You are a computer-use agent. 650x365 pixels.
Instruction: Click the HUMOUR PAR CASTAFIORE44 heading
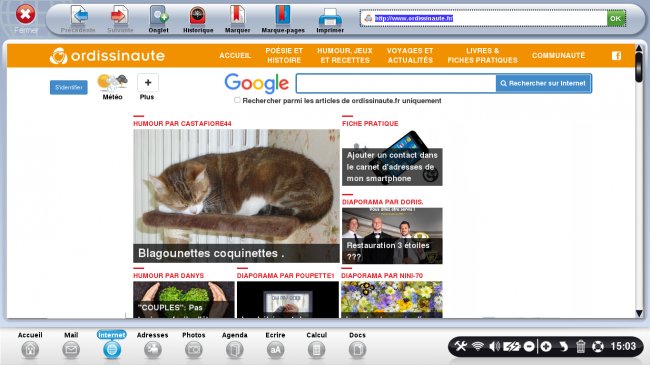click(x=182, y=124)
